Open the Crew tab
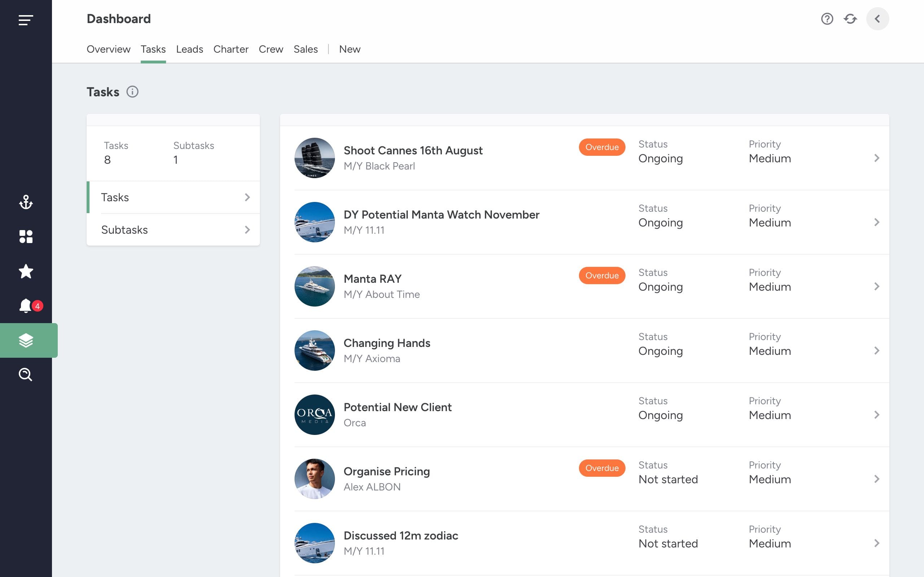 click(x=271, y=49)
